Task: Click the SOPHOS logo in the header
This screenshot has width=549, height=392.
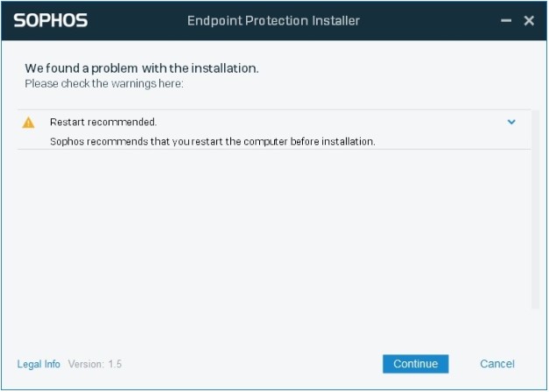Action: [x=51, y=20]
